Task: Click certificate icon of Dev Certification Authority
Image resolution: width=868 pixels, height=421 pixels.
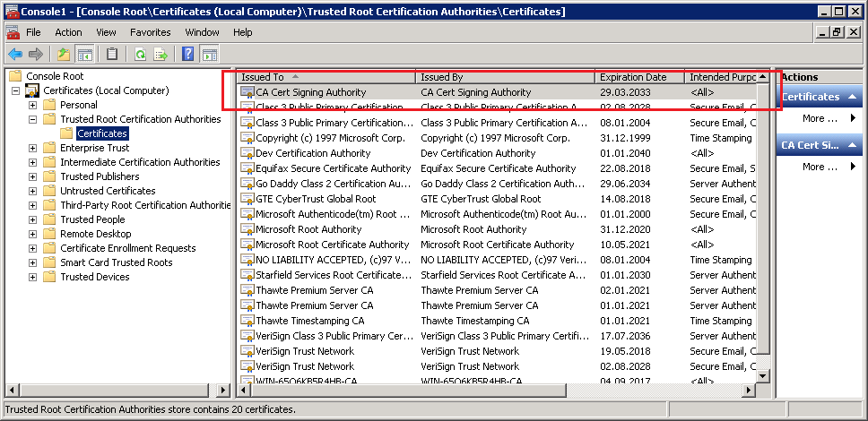Action: coord(247,153)
